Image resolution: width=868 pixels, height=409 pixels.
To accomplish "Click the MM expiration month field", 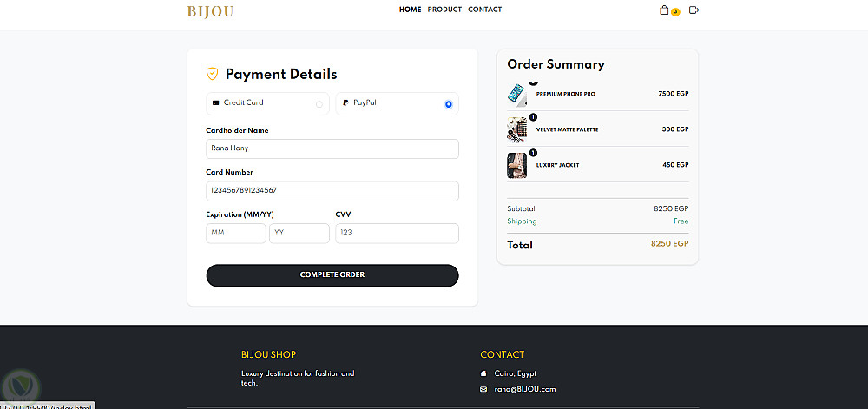I will (x=236, y=233).
